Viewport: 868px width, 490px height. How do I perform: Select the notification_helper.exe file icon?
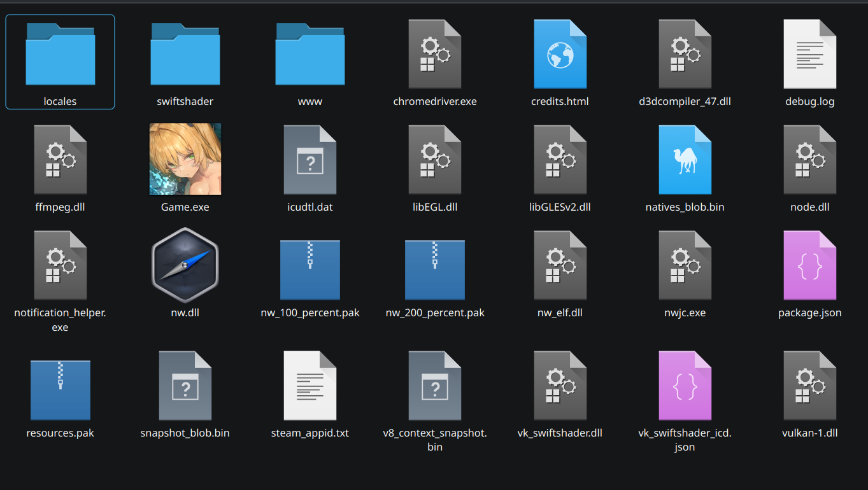(x=60, y=265)
